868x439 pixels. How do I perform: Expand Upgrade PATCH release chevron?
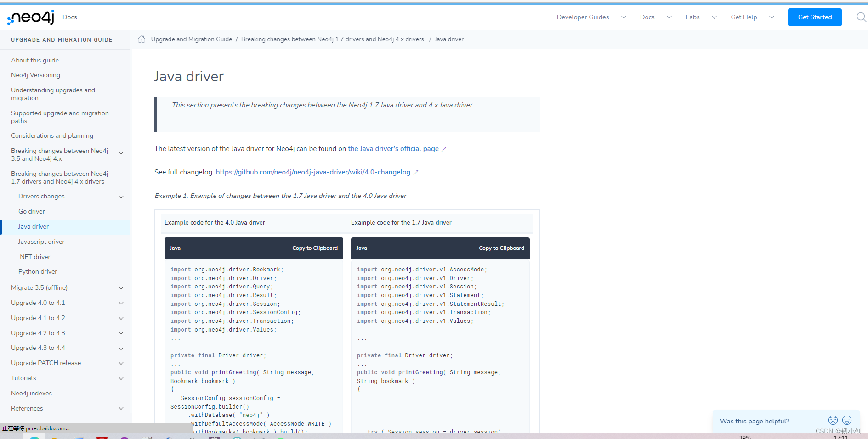pos(121,363)
